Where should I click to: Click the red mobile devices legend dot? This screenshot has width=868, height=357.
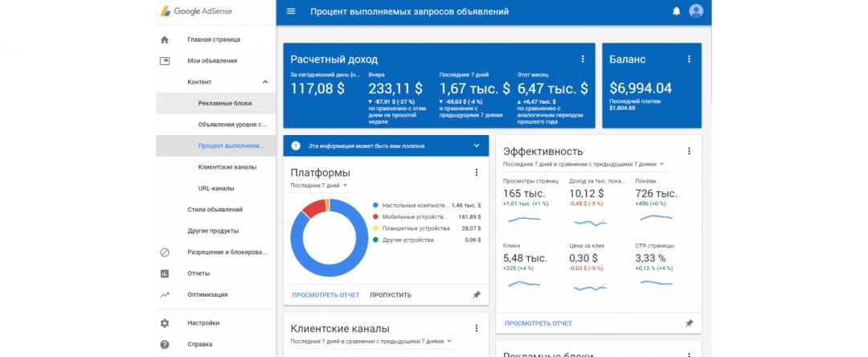pyautogui.click(x=376, y=216)
